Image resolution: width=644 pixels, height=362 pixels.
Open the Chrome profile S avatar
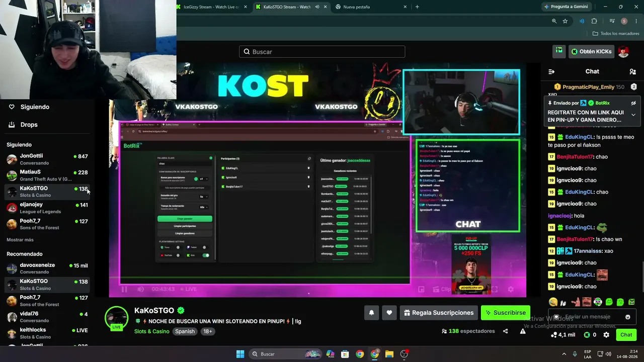click(624, 21)
